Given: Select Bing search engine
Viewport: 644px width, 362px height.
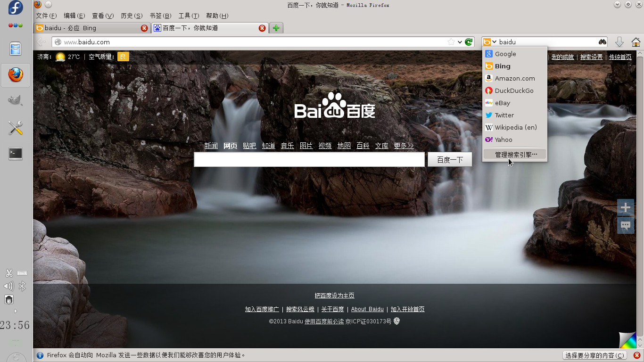Looking at the screenshot, I should 515,66.
